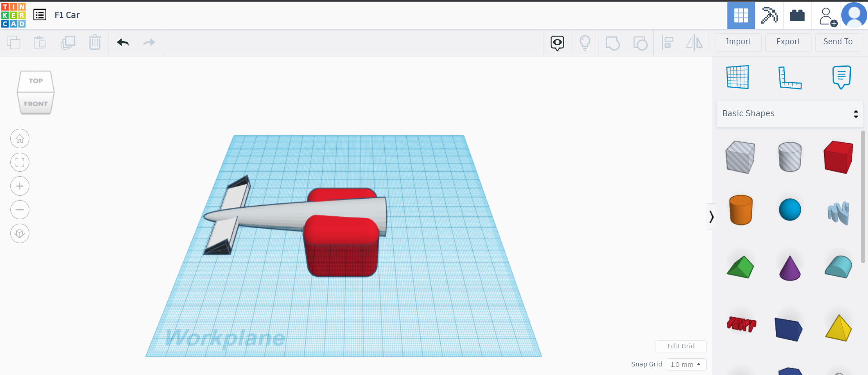868x375 pixels.
Task: Pick the red Box shape
Action: (x=839, y=157)
